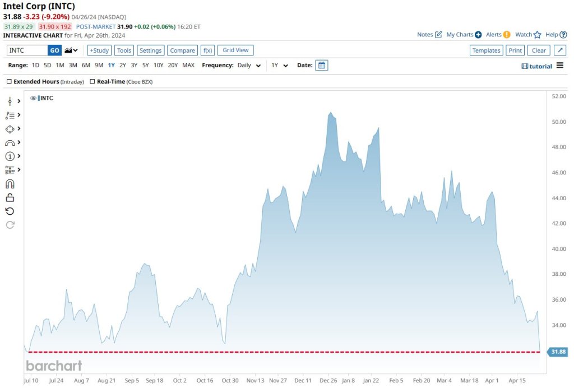Click the lock drawings padlock icon

(10, 197)
